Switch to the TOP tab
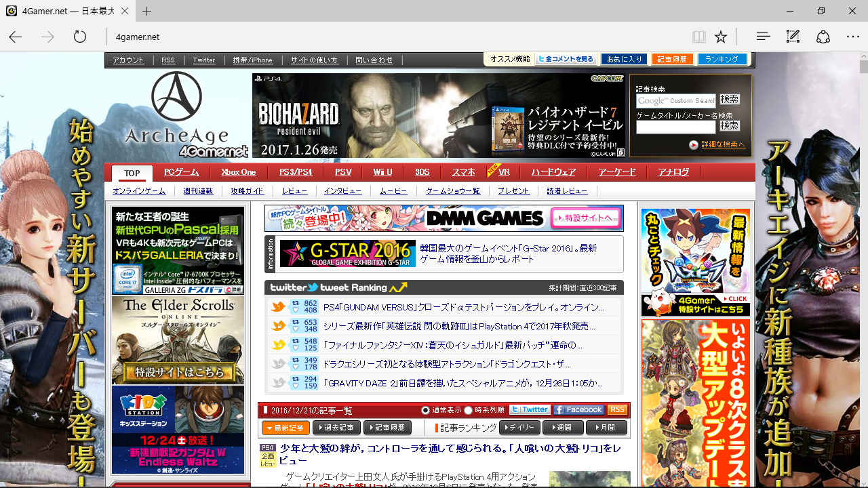Viewport: 868px width, 488px height. [x=132, y=173]
